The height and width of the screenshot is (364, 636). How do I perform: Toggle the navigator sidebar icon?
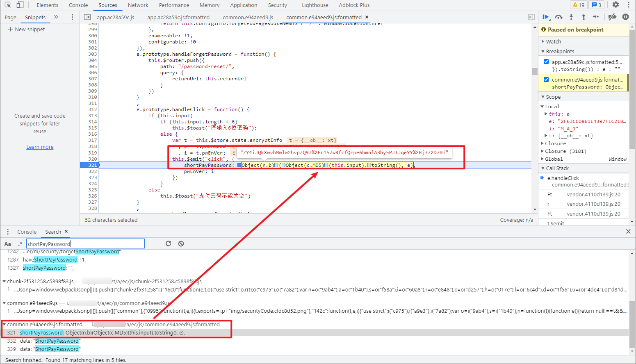[87, 17]
